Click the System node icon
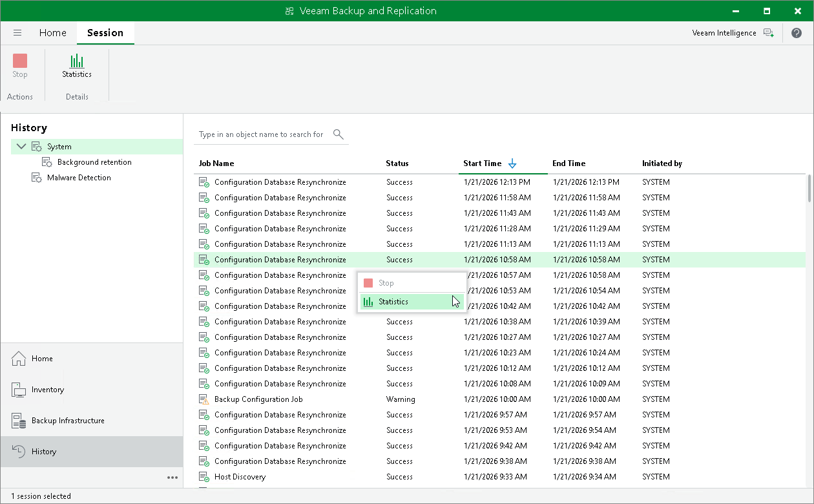Viewport: 814px width, 504px height. coord(37,147)
